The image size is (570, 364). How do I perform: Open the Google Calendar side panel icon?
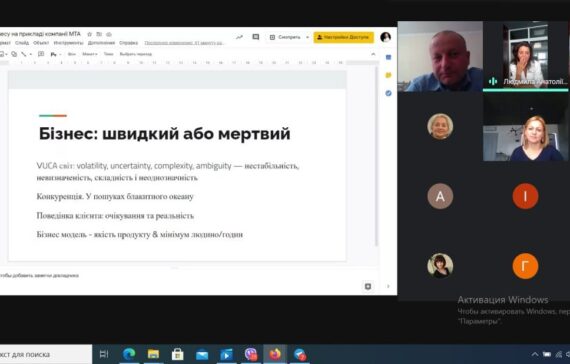(x=388, y=57)
